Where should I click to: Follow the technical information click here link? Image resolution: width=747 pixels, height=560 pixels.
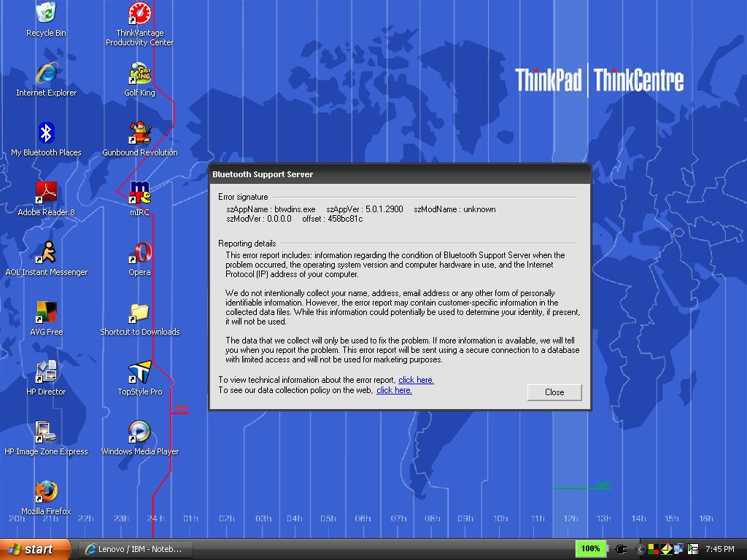(x=416, y=380)
